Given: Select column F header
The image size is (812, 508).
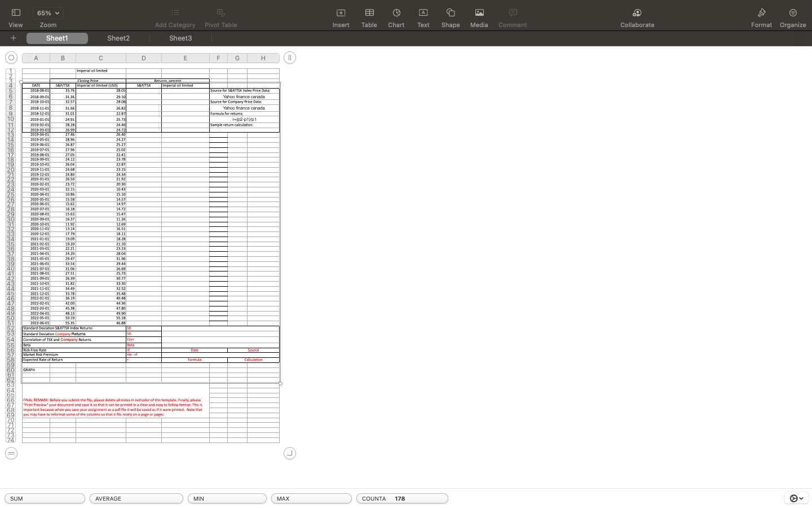Looking at the screenshot, I should click(218, 58).
